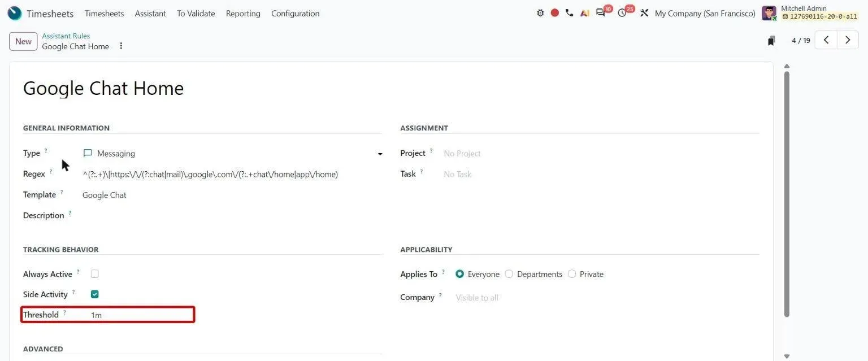Click help mark next to Regex label
This screenshot has height=361, width=868.
51,172
